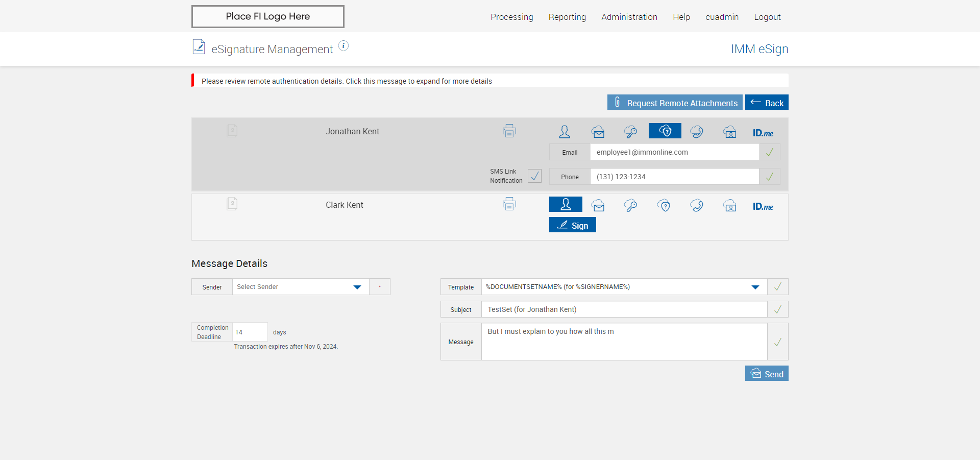Open the cuadmin user menu
The image size is (980, 460).
click(722, 17)
